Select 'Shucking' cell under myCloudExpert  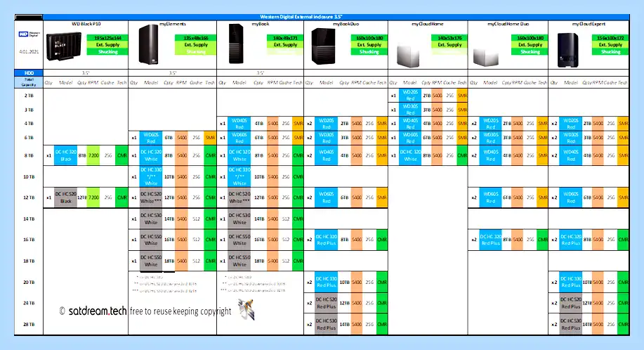tap(610, 52)
